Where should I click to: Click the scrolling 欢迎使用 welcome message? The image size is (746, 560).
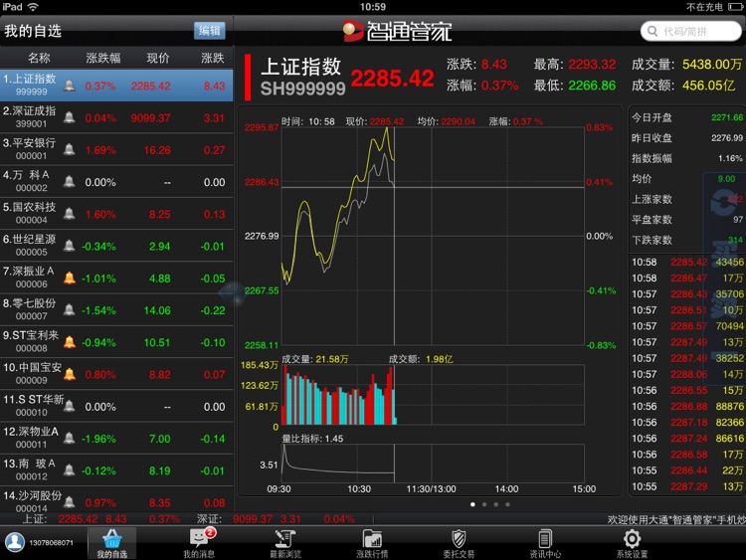coord(676,519)
